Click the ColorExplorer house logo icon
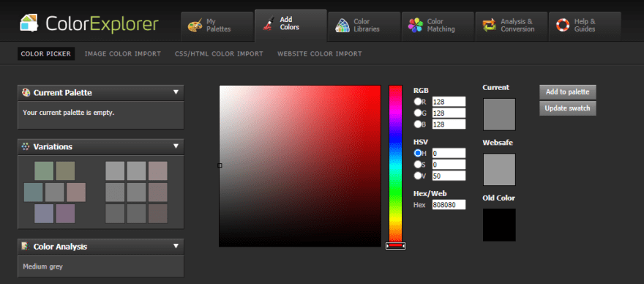The height and width of the screenshot is (284, 644). coord(29,23)
